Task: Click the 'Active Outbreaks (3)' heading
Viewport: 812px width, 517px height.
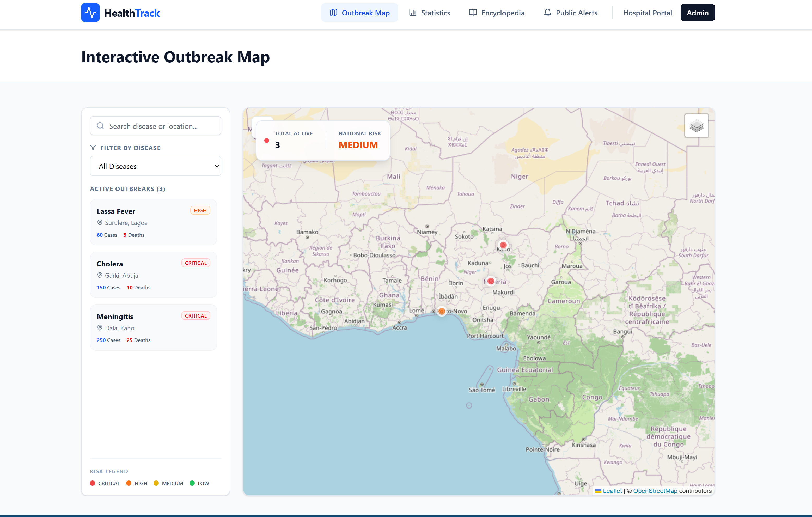Action: click(127, 188)
